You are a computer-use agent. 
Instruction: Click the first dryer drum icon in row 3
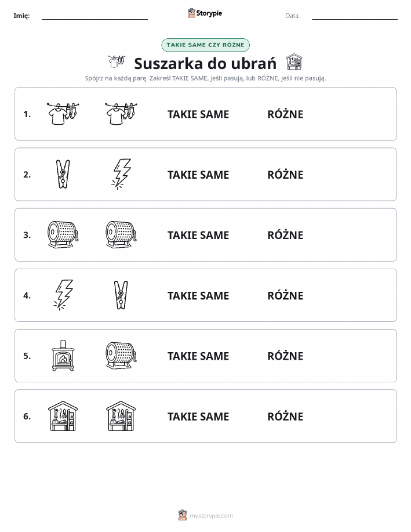pos(63,235)
